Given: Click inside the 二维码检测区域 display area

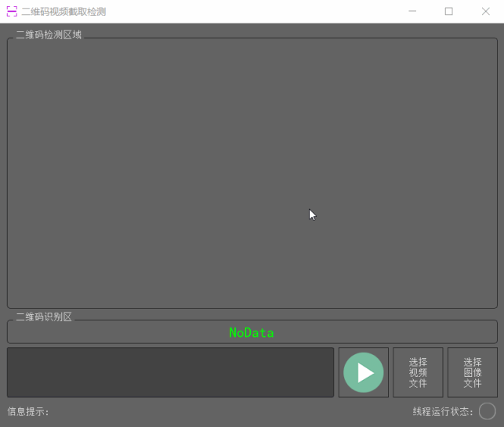Looking at the screenshot, I should tap(252, 173).
